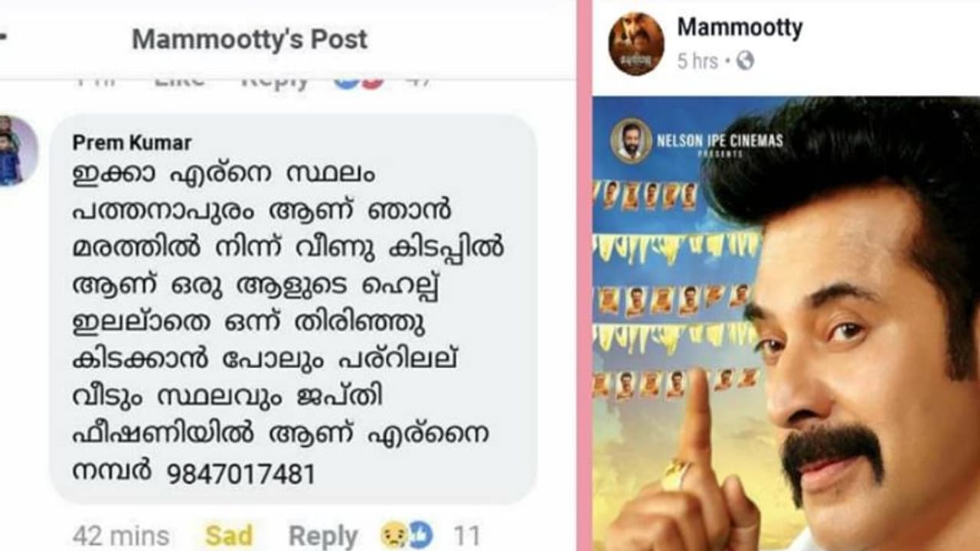
Task: Open Mammootty's page profile picture
Action: (636, 44)
